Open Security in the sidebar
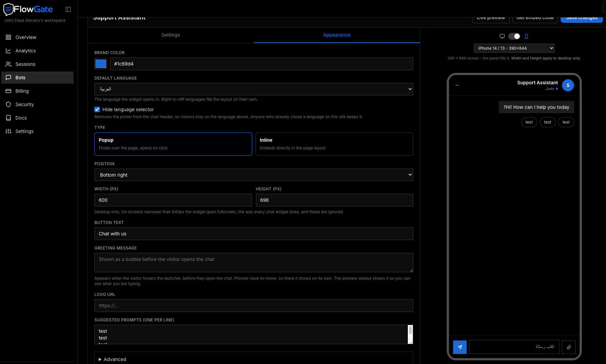Screen dimensions: 606x364 38,104
